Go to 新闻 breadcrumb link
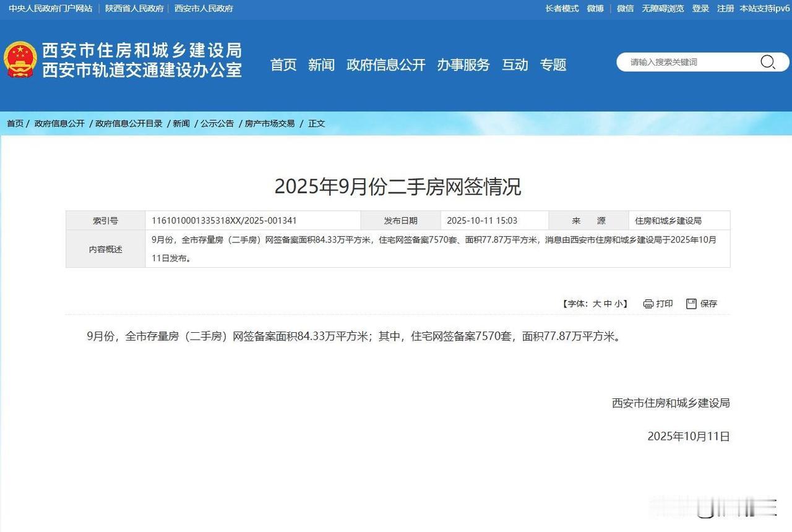This screenshot has width=792, height=532. [x=181, y=124]
